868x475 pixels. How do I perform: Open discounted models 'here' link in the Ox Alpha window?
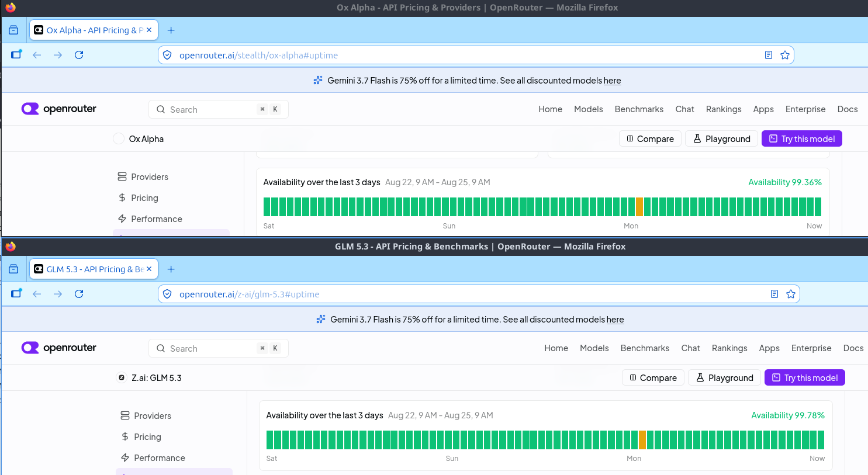point(612,81)
